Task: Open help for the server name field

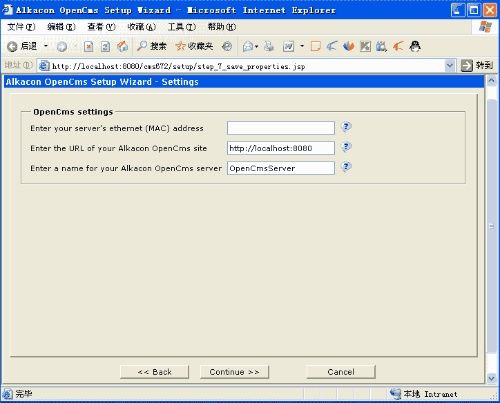Action: coord(346,167)
